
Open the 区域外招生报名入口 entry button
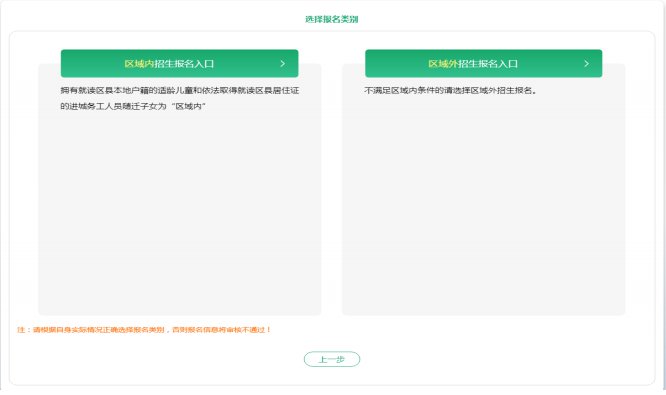tap(483, 63)
